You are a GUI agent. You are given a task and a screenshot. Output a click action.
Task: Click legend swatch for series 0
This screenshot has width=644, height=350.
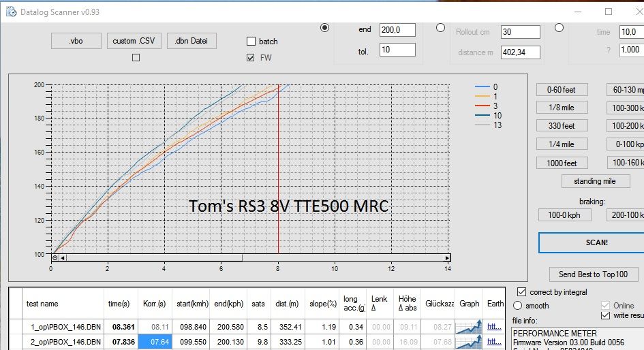482,87
